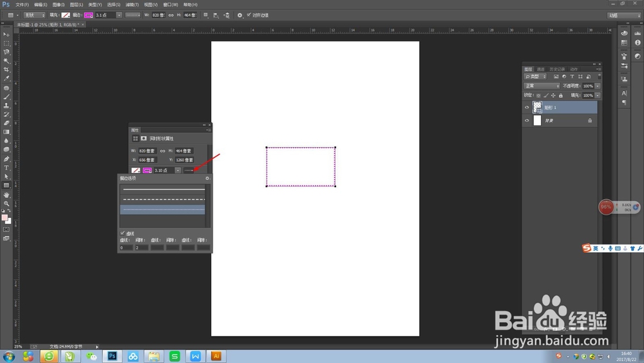Open the 正常 blend mode dropdown

pos(542,86)
